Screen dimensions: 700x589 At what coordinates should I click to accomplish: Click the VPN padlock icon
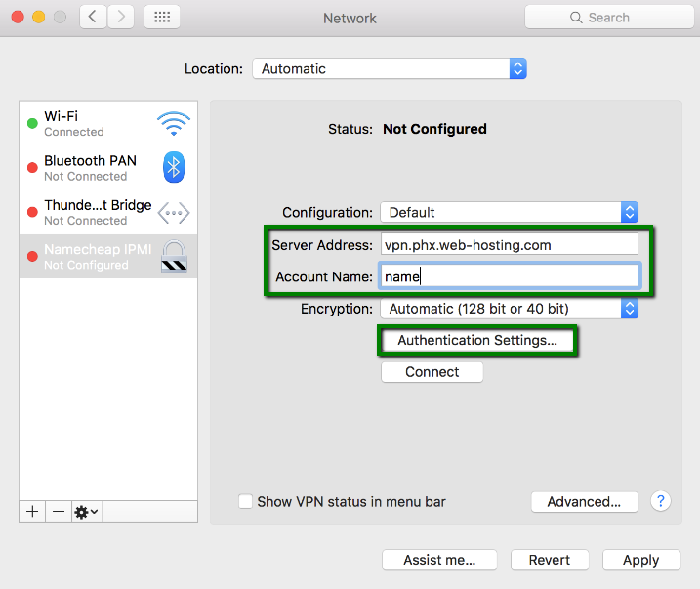pos(174,257)
